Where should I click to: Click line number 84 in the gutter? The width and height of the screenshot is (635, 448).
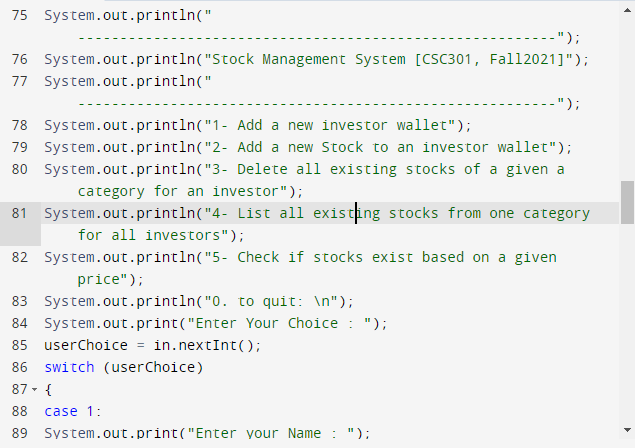(x=20, y=323)
